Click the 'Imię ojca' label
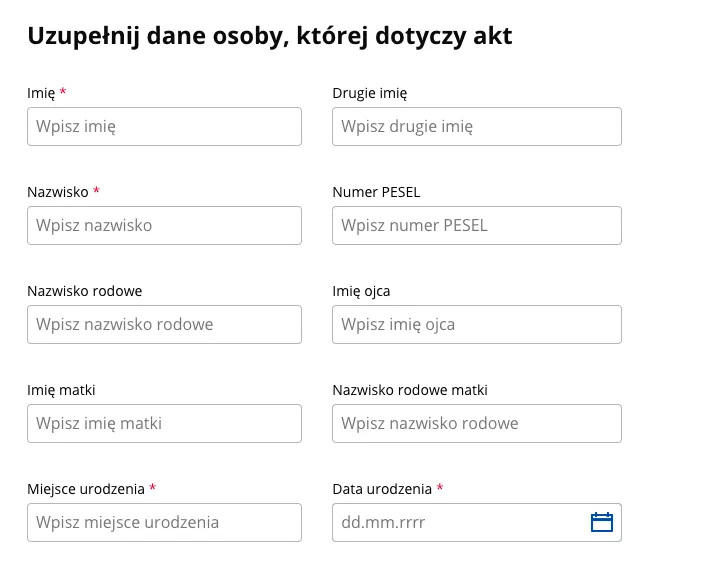703x572 pixels. point(361,291)
